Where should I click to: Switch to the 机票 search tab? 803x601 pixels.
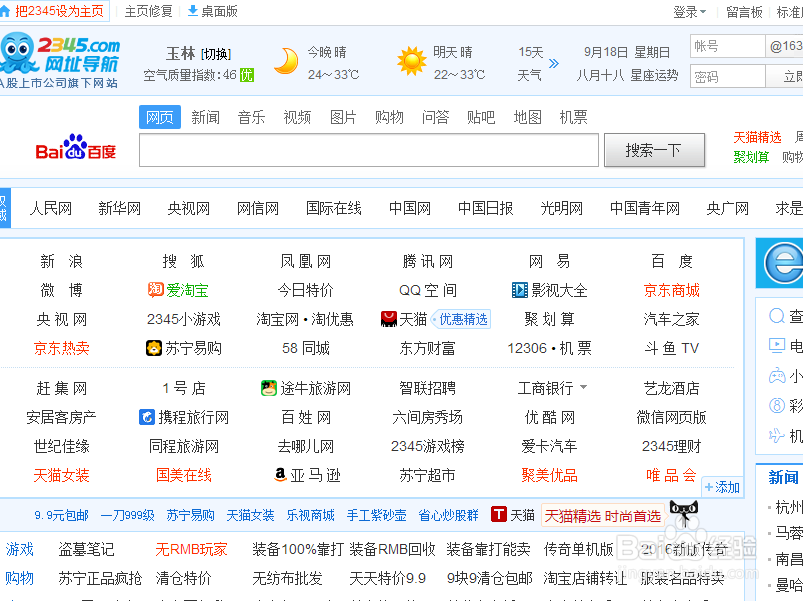click(x=574, y=117)
